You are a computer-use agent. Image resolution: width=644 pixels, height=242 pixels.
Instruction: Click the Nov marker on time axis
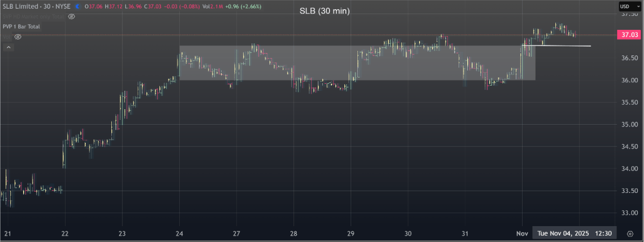(x=523, y=234)
